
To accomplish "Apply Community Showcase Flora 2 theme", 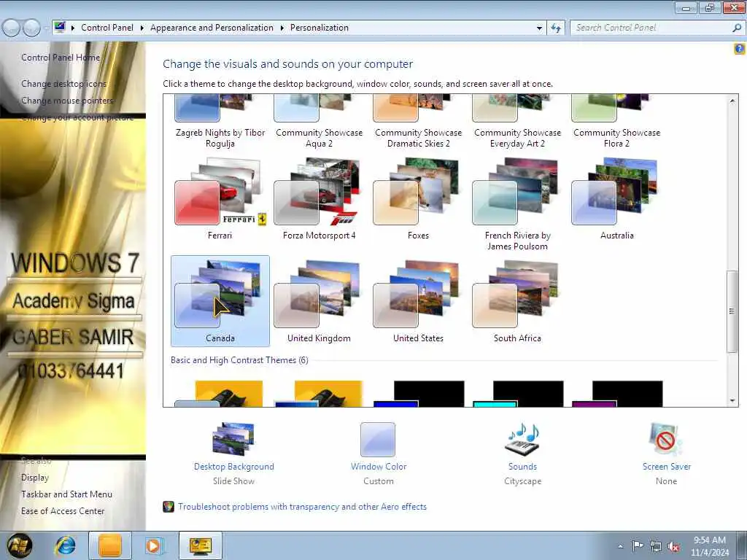I will coord(616,122).
